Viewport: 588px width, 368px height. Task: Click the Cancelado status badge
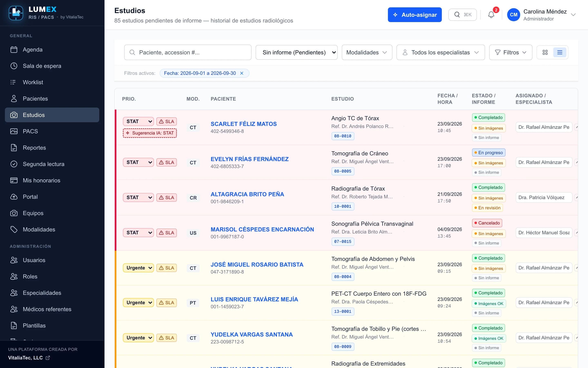(x=487, y=223)
